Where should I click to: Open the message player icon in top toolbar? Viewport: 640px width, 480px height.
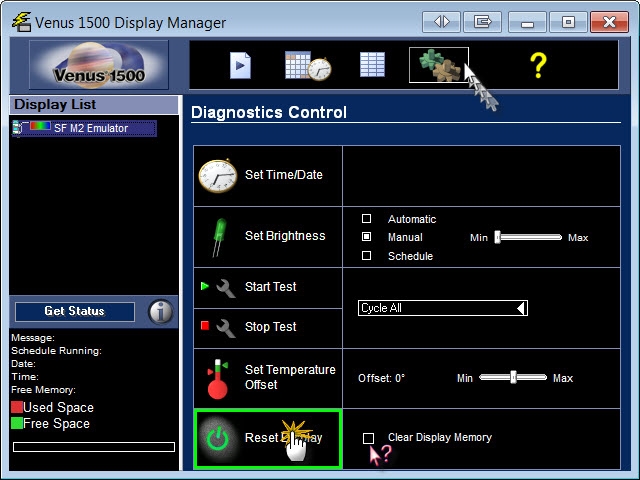pos(240,65)
